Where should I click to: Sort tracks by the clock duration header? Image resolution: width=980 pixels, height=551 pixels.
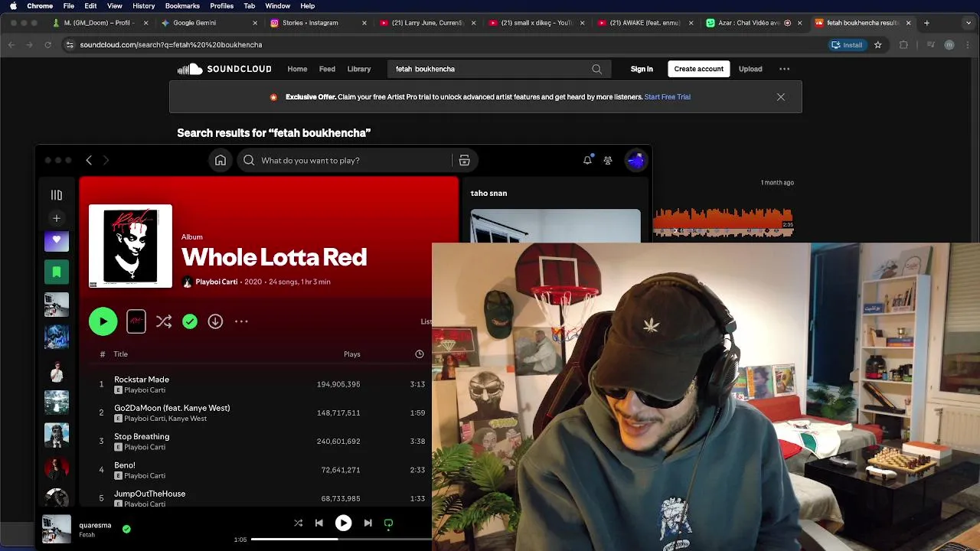[420, 354]
